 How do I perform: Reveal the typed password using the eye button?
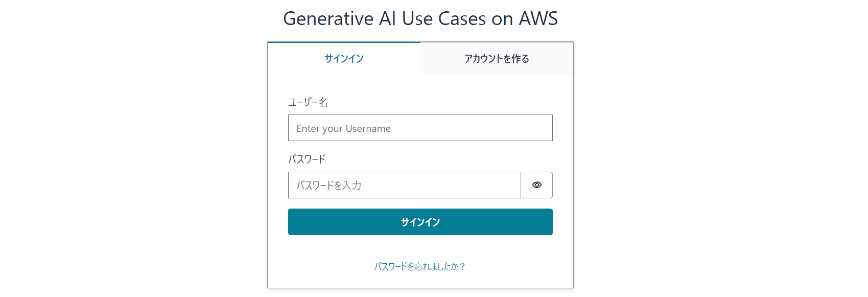(537, 185)
